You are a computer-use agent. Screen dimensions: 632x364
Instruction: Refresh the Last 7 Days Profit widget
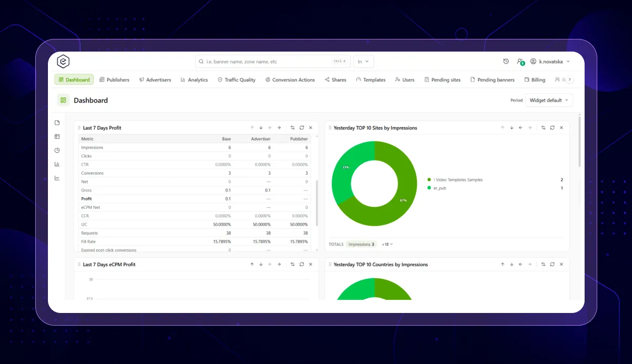point(302,128)
